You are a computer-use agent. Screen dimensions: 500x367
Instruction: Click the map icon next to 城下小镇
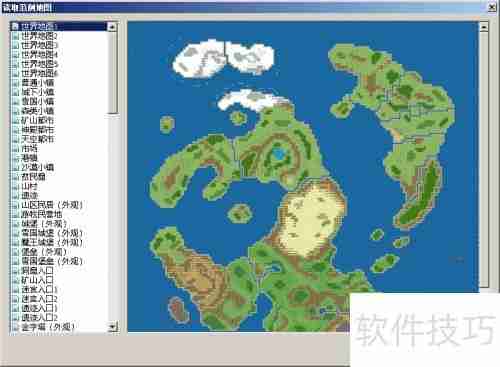[15, 92]
